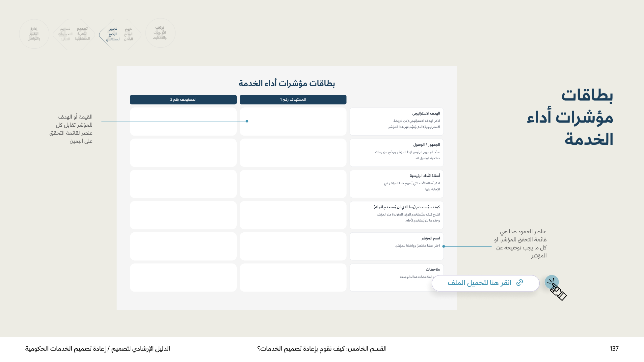Click the 'المستهدف رقم 2' column header
Image resolution: width=644 pixels, height=362 pixels.
pos(183,99)
